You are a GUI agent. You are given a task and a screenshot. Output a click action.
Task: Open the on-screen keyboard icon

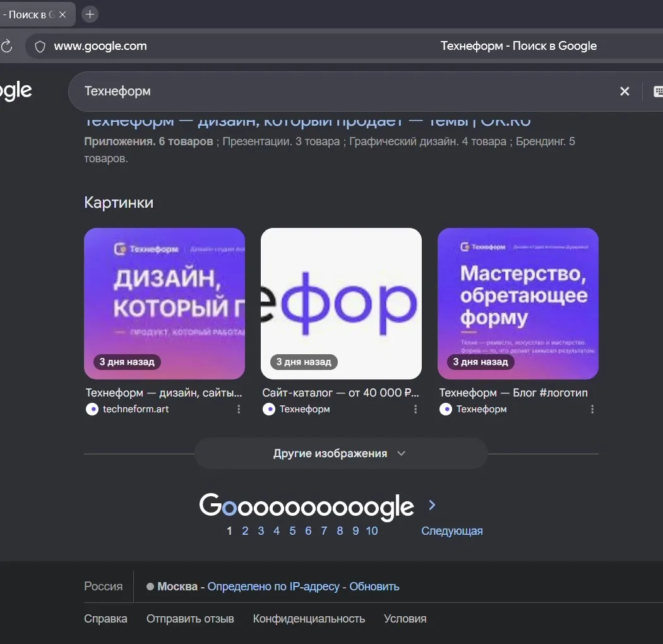658,92
